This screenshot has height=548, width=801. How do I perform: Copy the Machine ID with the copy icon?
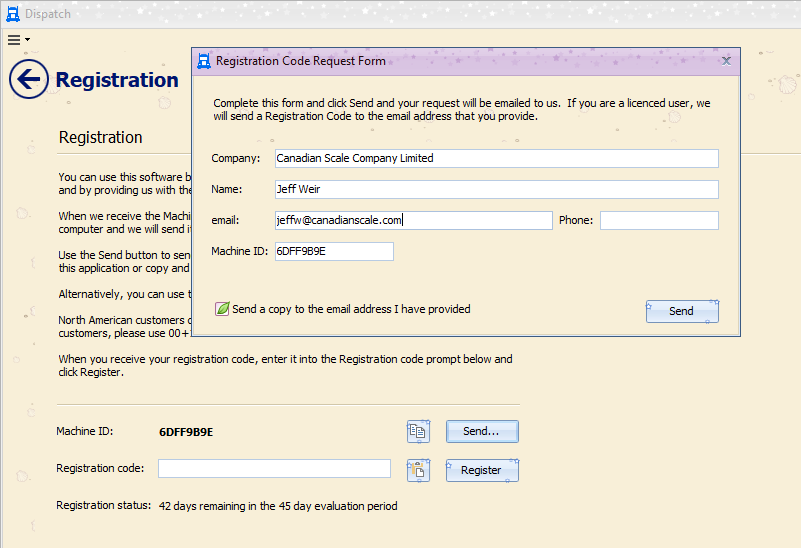(x=418, y=431)
